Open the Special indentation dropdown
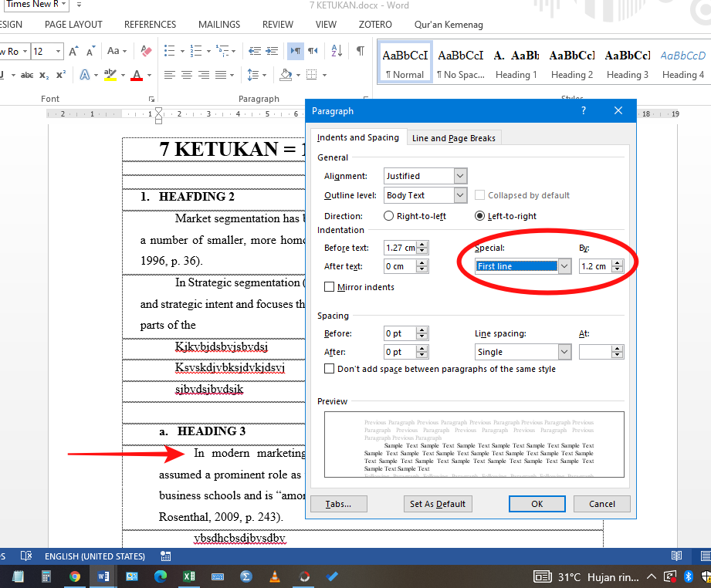Screen dimensions: 711x588 pos(564,265)
